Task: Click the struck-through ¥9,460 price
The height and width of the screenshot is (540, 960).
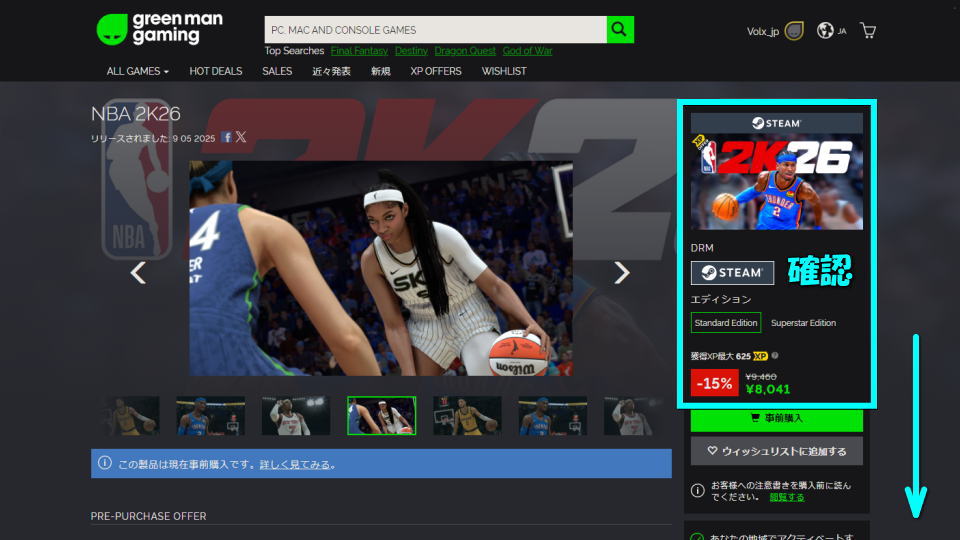Action: 761,377
